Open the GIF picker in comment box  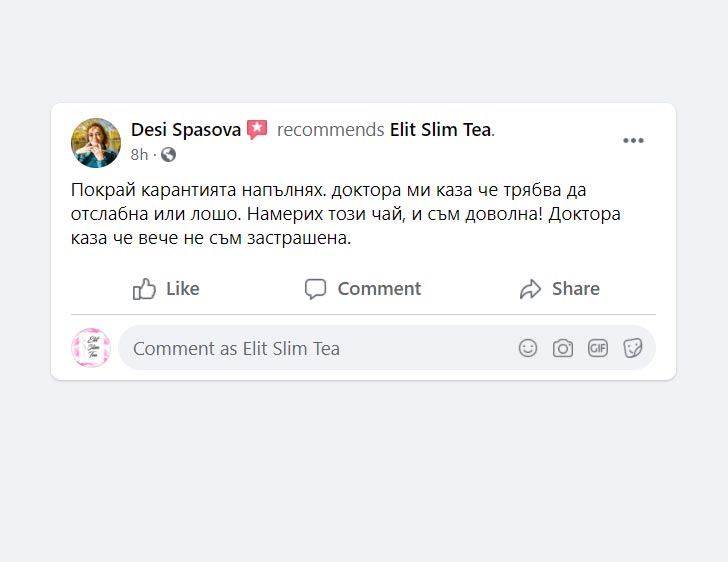pyautogui.click(x=598, y=348)
